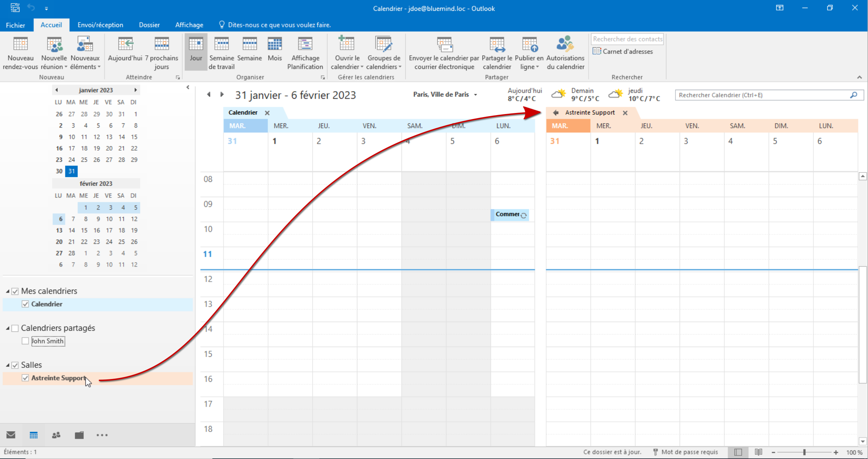The image size is (868, 459).
Task: Open People contacts icon in navigation bar
Action: (x=56, y=435)
